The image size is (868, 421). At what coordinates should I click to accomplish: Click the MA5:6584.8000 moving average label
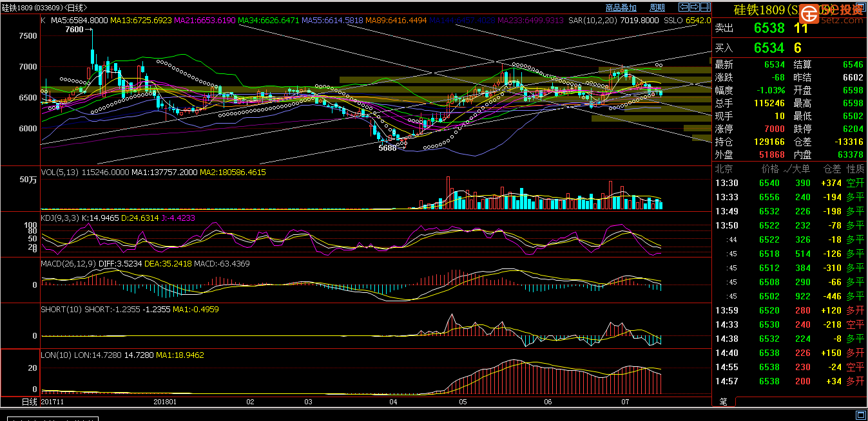79,21
